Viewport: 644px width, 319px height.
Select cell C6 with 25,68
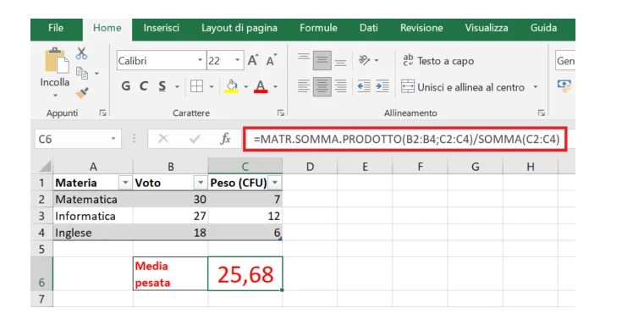click(245, 273)
